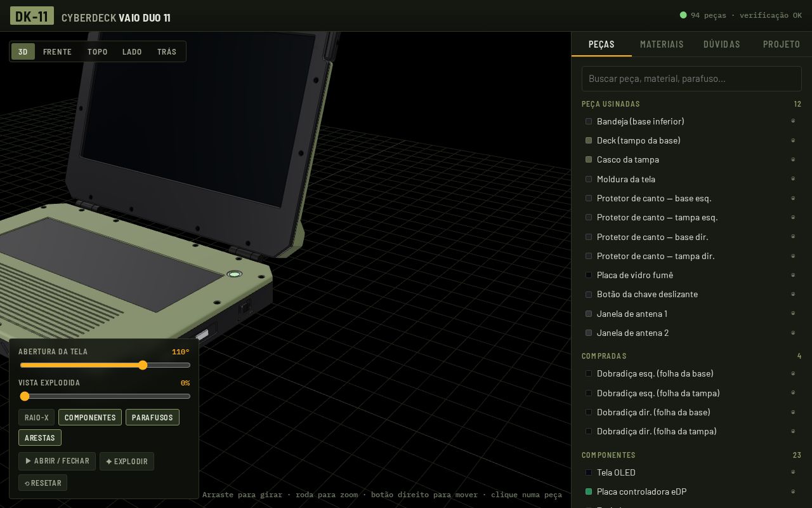Image resolution: width=812 pixels, height=508 pixels.
Task: Hide the Deck (tampo da base) part via its eye icon
Action: click(x=793, y=140)
